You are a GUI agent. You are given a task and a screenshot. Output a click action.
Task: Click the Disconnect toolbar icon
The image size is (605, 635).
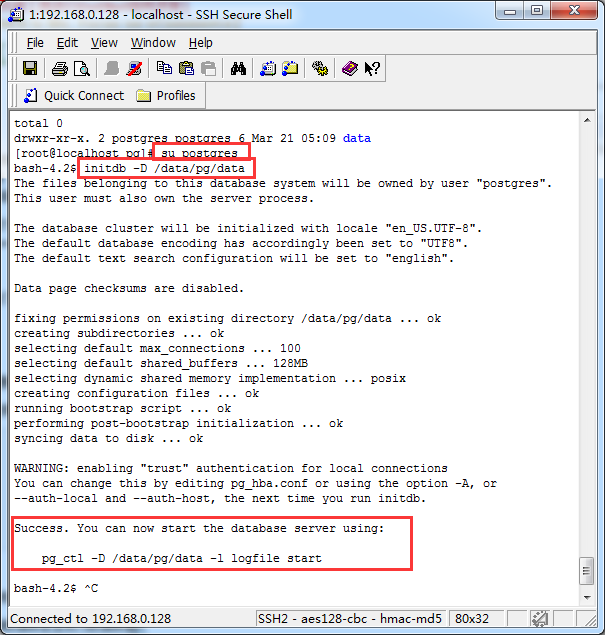[x=134, y=68]
